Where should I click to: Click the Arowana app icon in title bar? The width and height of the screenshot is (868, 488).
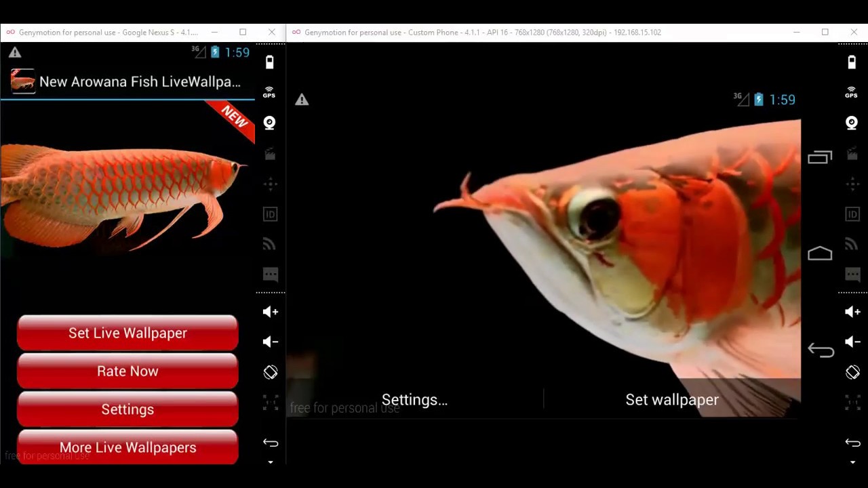22,81
